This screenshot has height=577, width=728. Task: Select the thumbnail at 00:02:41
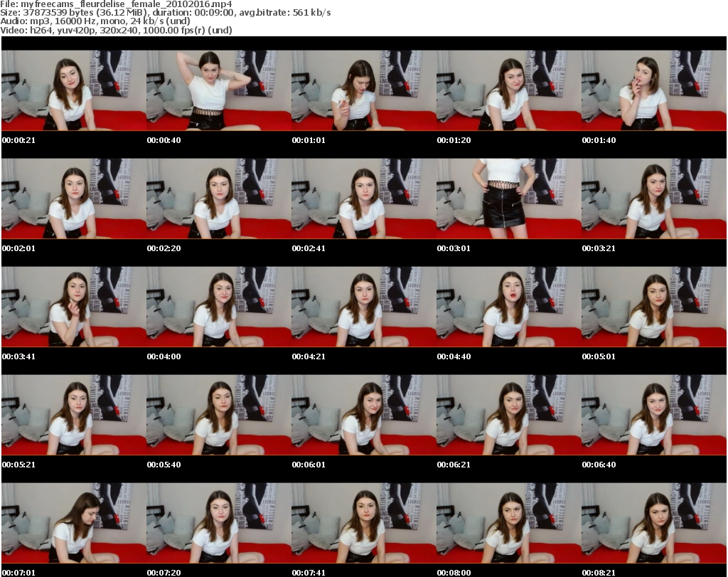(364, 198)
